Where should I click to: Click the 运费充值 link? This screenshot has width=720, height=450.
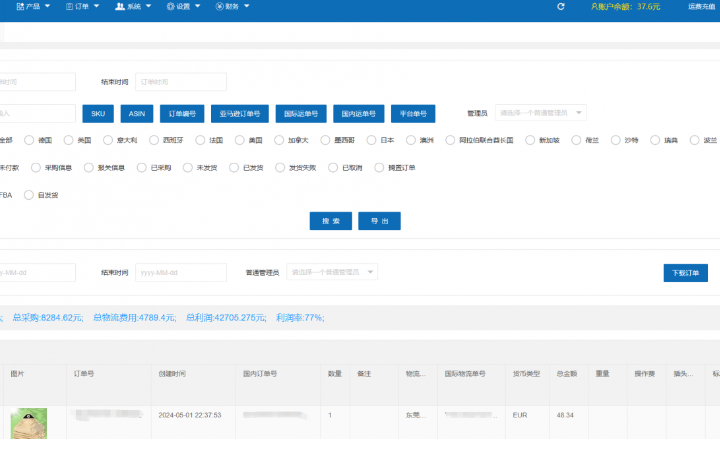[x=702, y=6]
